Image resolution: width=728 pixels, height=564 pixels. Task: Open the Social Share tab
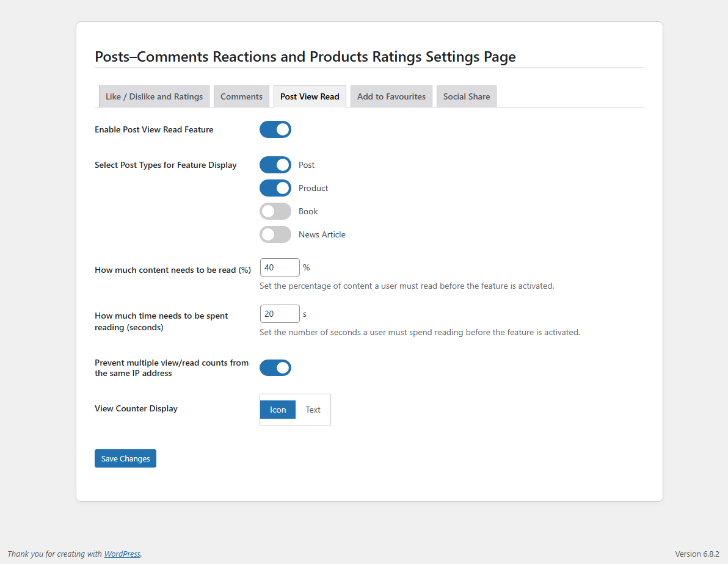point(466,96)
